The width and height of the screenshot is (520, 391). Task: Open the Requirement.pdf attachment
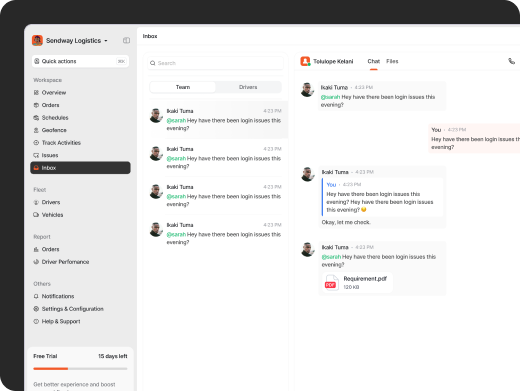click(357, 282)
